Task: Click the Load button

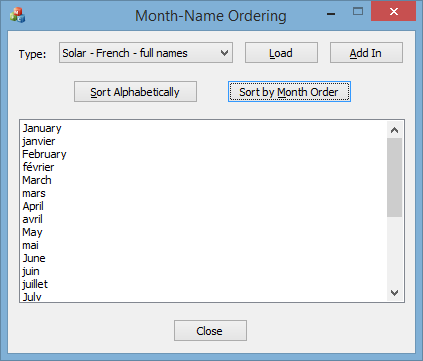Action: (281, 53)
